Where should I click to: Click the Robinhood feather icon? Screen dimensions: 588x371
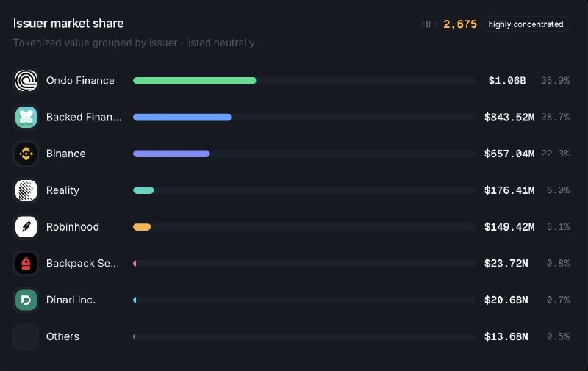tap(26, 227)
